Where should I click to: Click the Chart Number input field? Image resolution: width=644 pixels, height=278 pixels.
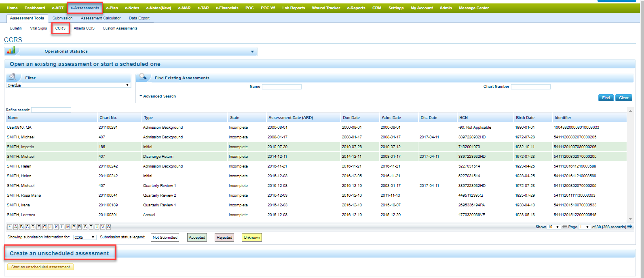(530, 87)
